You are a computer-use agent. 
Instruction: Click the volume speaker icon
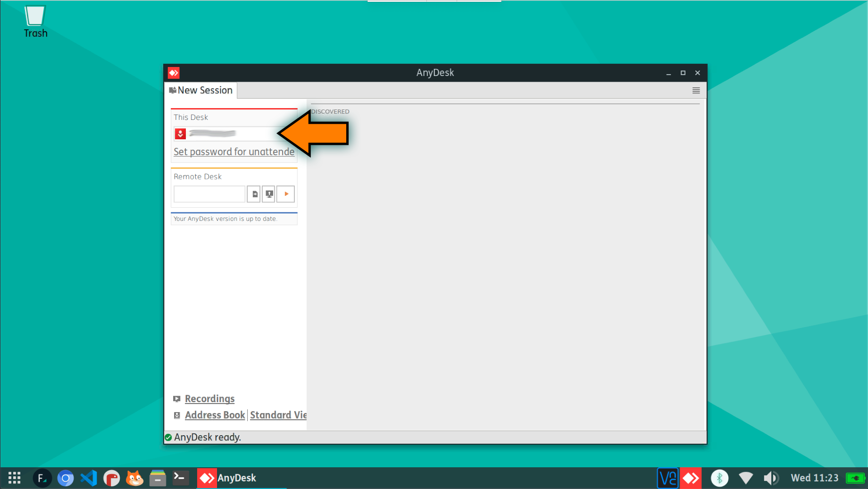771,478
